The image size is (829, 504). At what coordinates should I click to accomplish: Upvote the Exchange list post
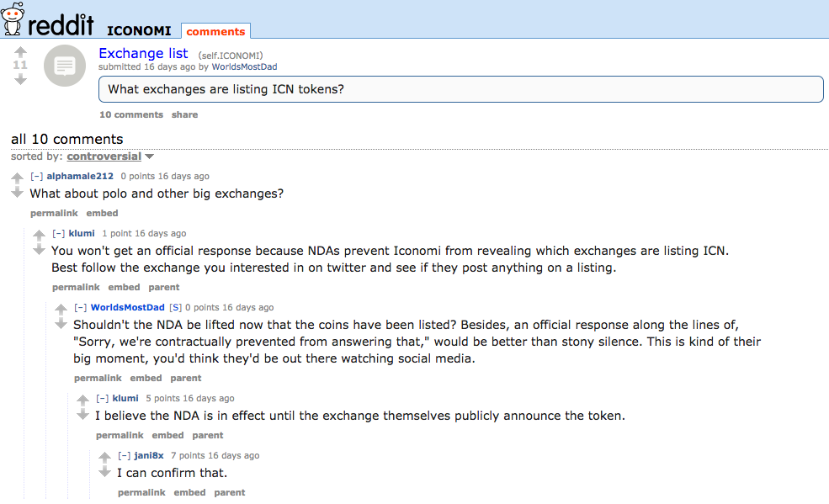pos(20,52)
